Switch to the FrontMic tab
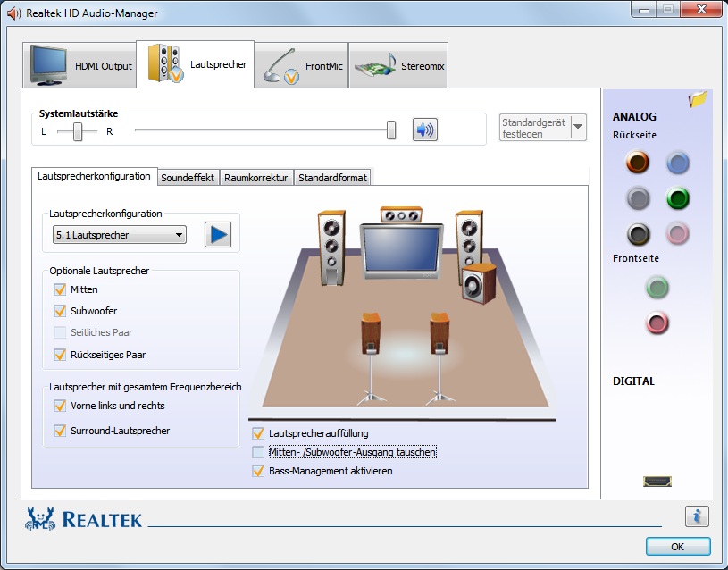This screenshot has height=570, width=728. point(301,65)
